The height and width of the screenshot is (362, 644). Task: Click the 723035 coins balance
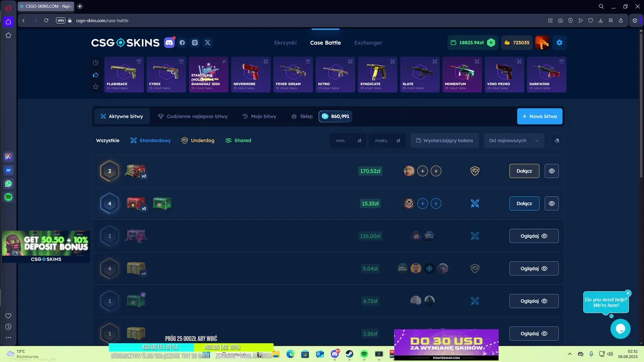(517, 43)
